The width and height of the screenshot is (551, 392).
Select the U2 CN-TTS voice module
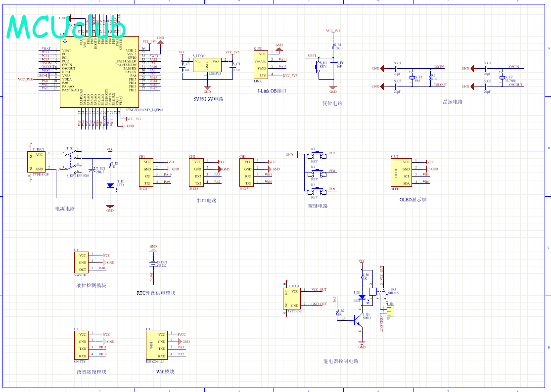point(81,345)
